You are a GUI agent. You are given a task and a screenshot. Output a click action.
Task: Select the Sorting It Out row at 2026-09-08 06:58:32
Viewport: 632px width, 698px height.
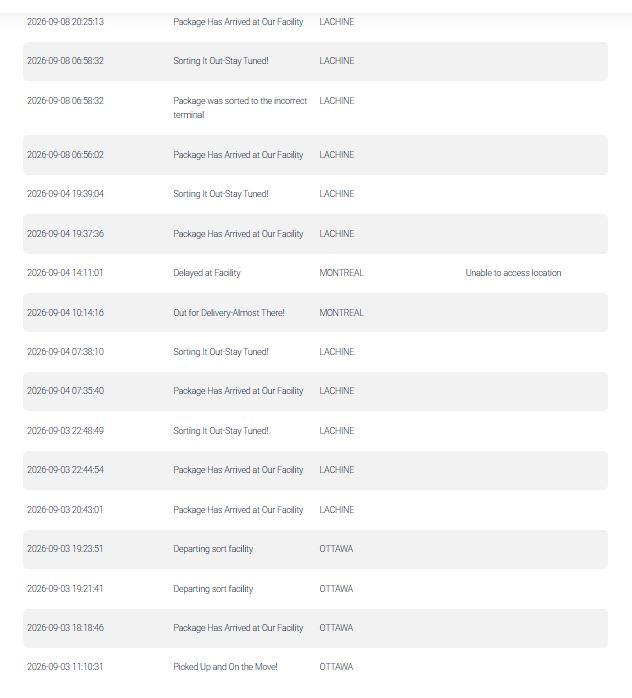[x=316, y=61]
